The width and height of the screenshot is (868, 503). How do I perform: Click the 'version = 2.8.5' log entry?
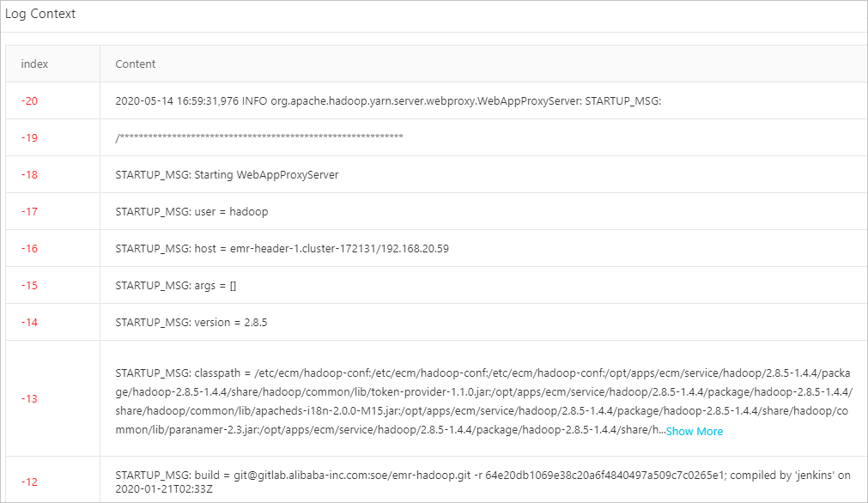coord(197,323)
